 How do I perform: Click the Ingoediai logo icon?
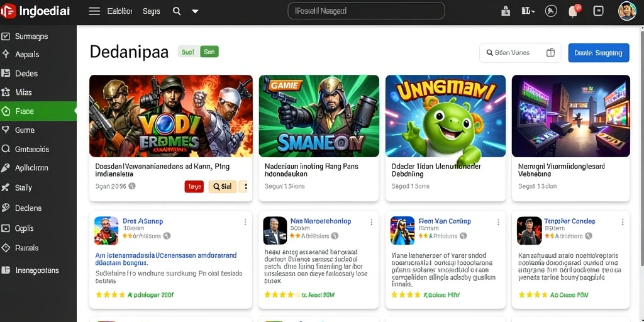coord(8,11)
